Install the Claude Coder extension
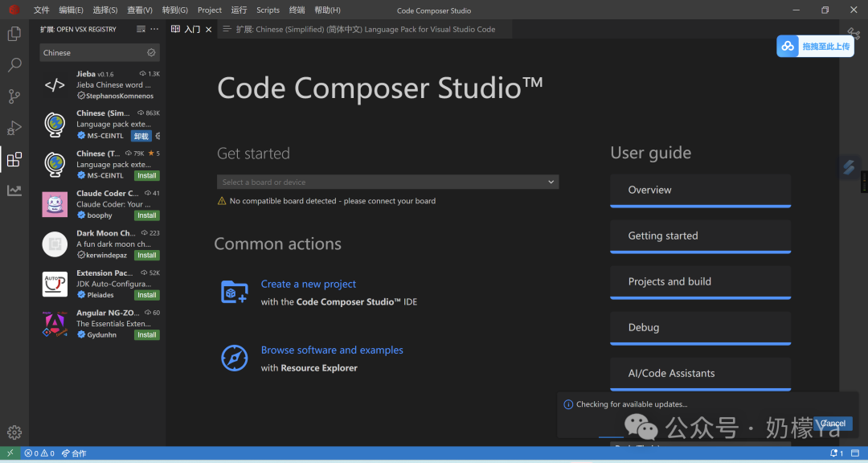The height and width of the screenshot is (463, 868). pyautogui.click(x=147, y=215)
